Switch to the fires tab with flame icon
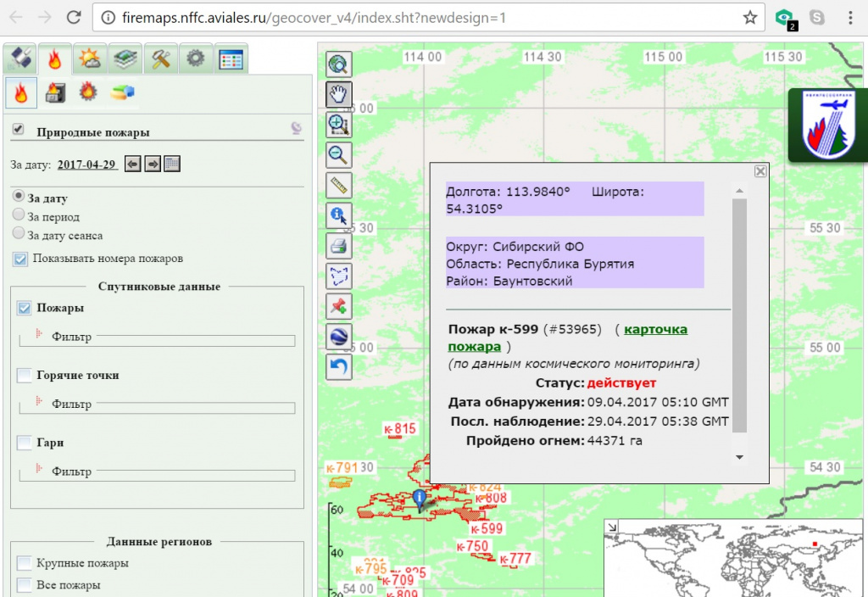Viewport: 868px width, 597px height. tap(55, 59)
